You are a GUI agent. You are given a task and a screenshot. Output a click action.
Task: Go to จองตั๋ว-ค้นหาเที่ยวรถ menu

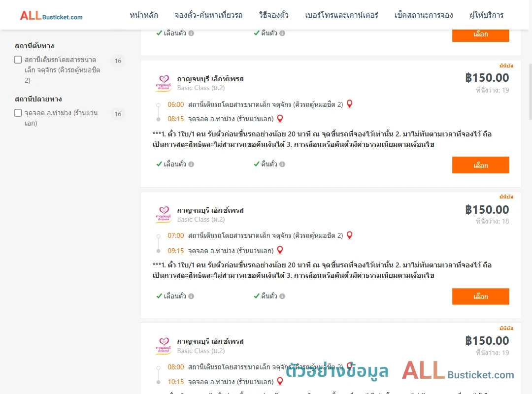tap(208, 15)
